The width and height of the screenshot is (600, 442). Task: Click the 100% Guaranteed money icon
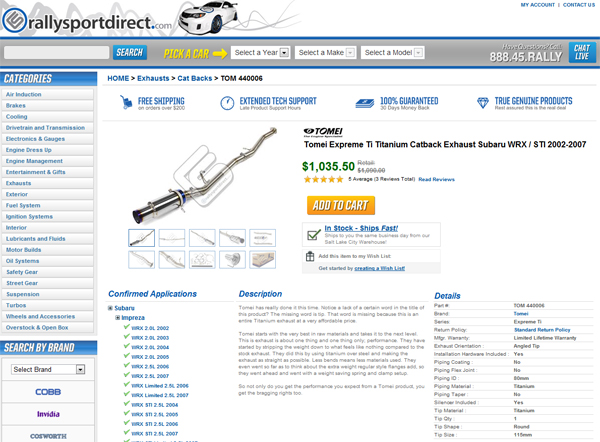(365, 103)
